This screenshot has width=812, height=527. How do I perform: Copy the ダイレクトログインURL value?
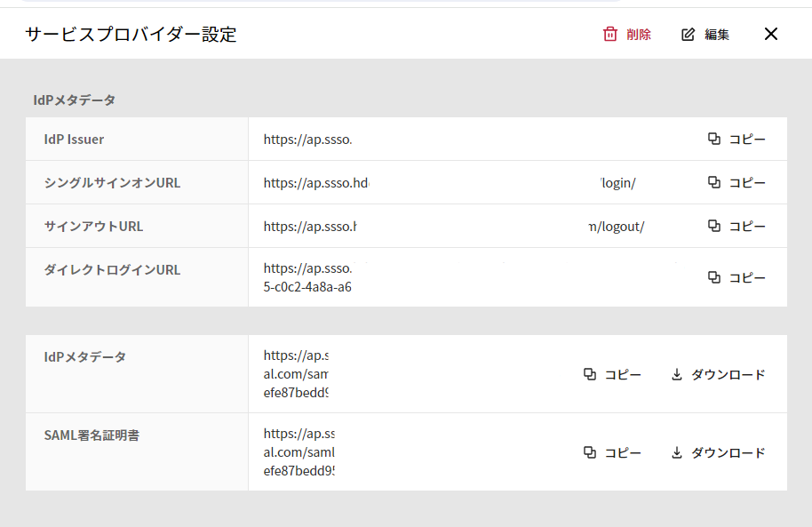pos(736,277)
